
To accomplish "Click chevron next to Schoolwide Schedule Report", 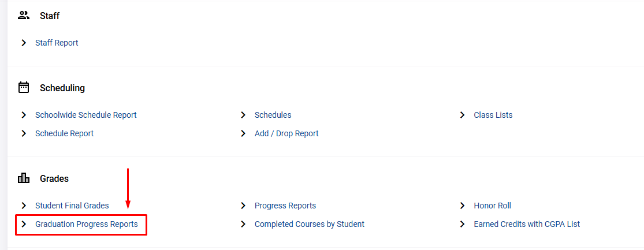I will click(24, 115).
